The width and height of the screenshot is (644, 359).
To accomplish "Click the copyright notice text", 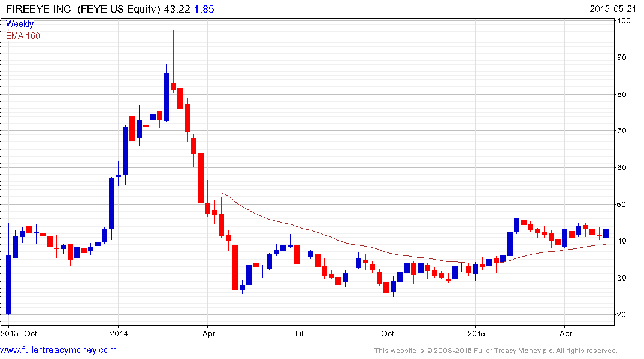I will pos(496,351).
